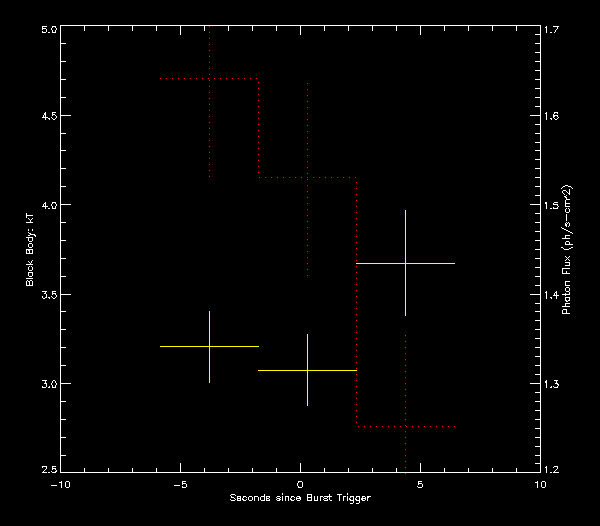
Task: Click the 3.5 tick label on left axis
Action: tap(47, 296)
